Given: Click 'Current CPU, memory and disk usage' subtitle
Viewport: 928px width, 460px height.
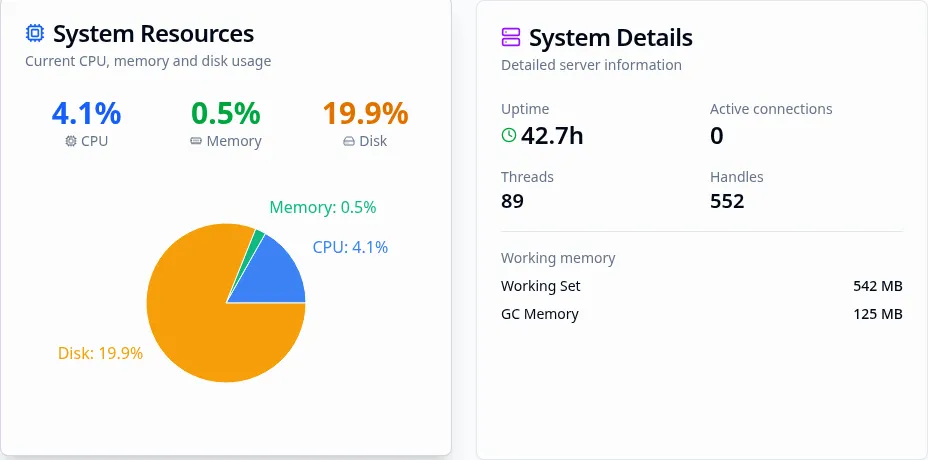Looking at the screenshot, I should click(148, 61).
